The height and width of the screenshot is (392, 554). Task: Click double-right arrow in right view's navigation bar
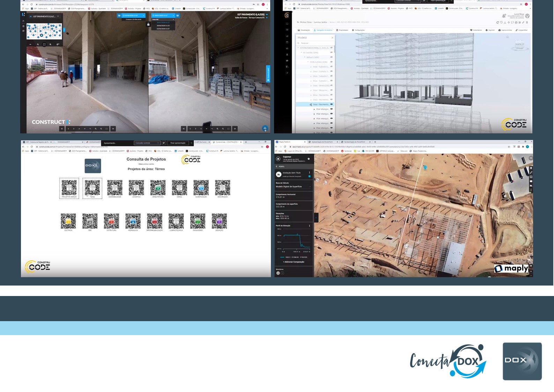coord(235,129)
